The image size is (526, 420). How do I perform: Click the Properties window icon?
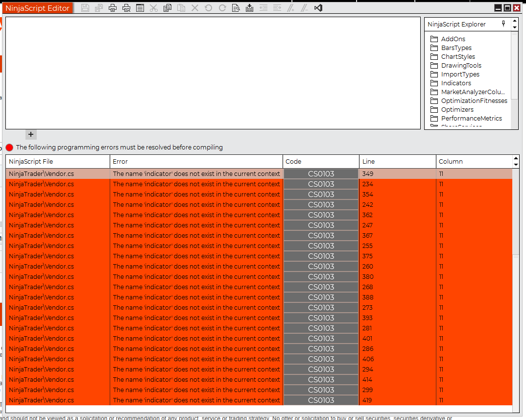point(140,8)
